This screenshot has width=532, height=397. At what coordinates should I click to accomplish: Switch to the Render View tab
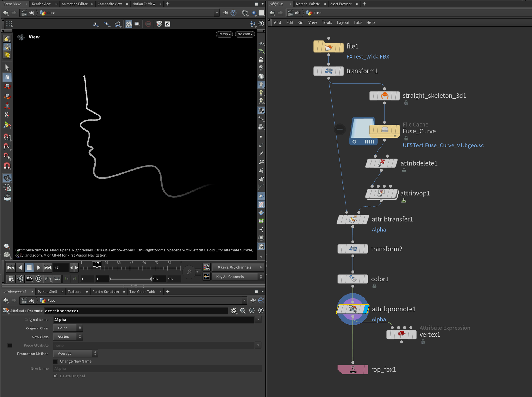coord(41,4)
